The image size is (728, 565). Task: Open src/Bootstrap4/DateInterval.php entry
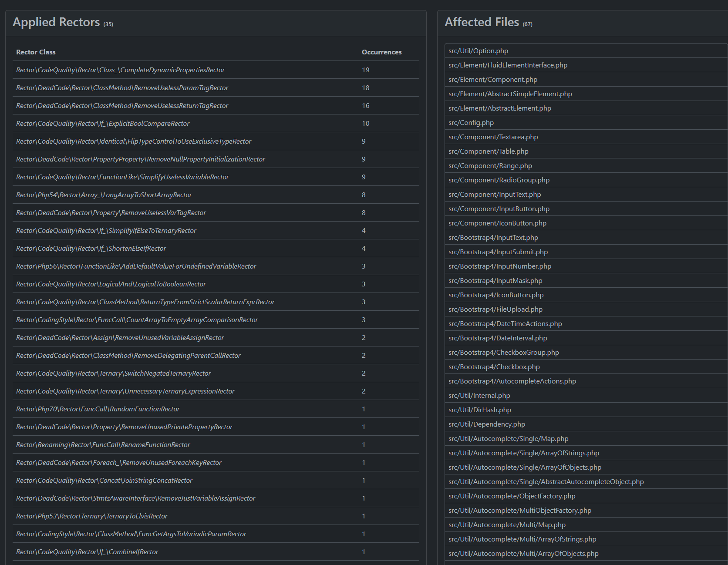click(x=586, y=338)
